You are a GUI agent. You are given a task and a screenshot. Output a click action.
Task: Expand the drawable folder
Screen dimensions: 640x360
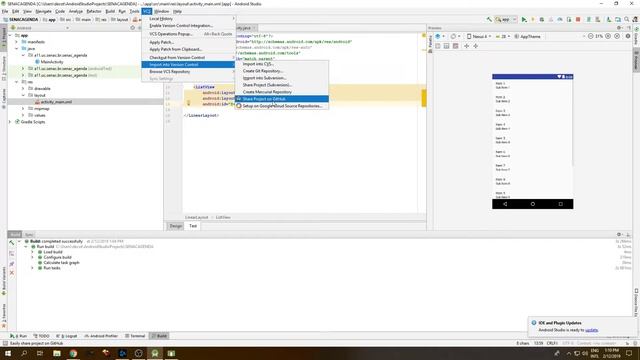pos(23,89)
